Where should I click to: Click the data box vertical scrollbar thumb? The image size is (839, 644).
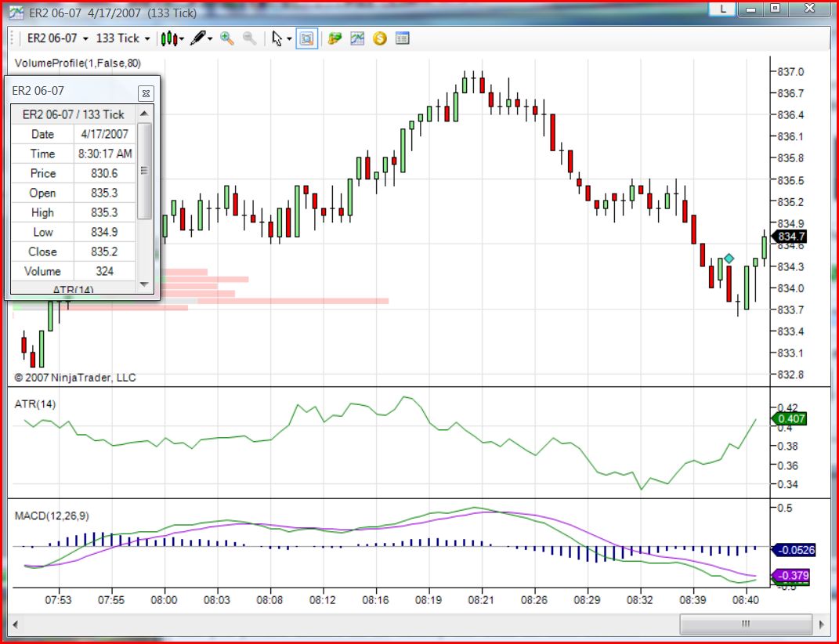(x=144, y=171)
